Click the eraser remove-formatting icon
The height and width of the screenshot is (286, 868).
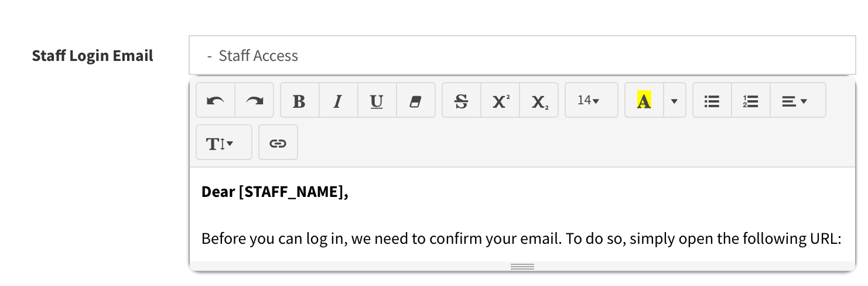tap(415, 101)
